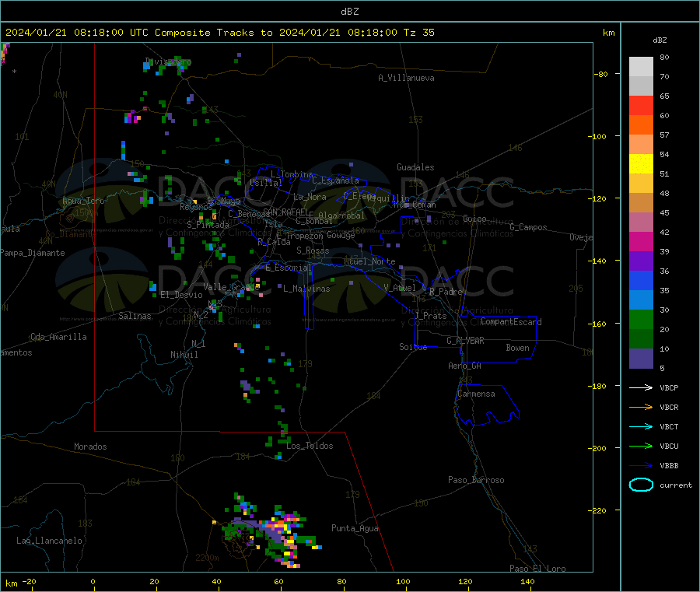Click the CompantEscard location label

[x=511, y=321]
